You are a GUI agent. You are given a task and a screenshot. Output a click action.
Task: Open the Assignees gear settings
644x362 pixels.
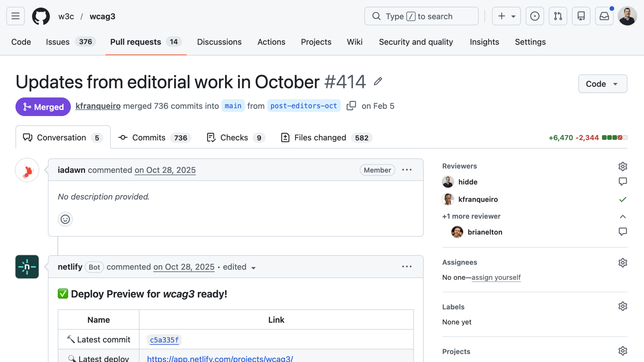tap(622, 263)
